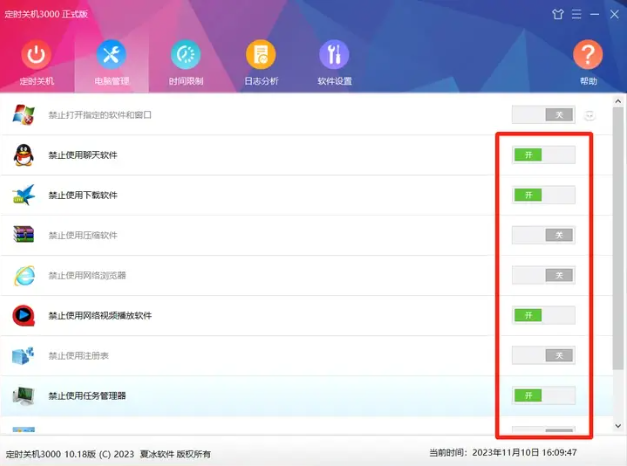Open the hamburger menu in title bar
This screenshot has height=466, width=627.
(x=576, y=14)
